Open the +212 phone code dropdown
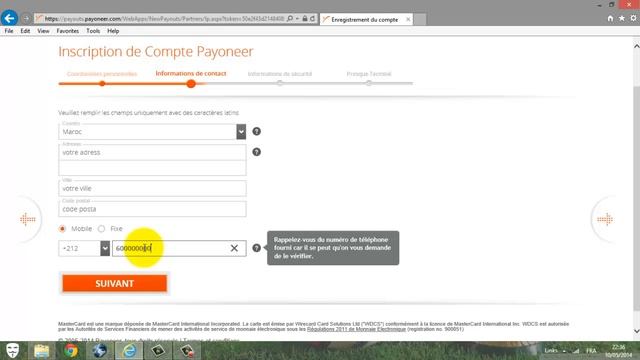The width and height of the screenshot is (640, 360). coord(105,248)
